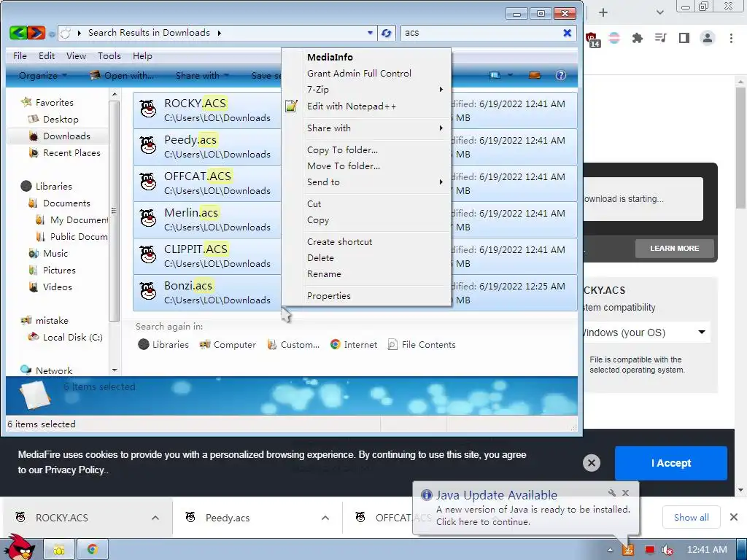Viewport: 747px width, 560px height.
Task: Open Chrome profile avatar
Action: pyautogui.click(x=708, y=38)
